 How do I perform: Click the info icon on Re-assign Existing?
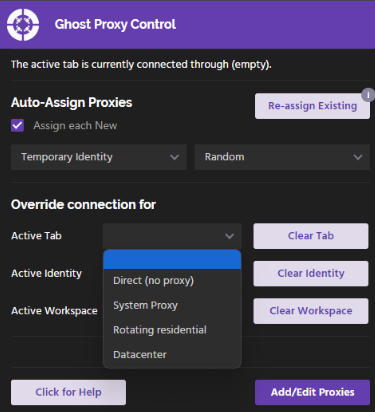368,95
